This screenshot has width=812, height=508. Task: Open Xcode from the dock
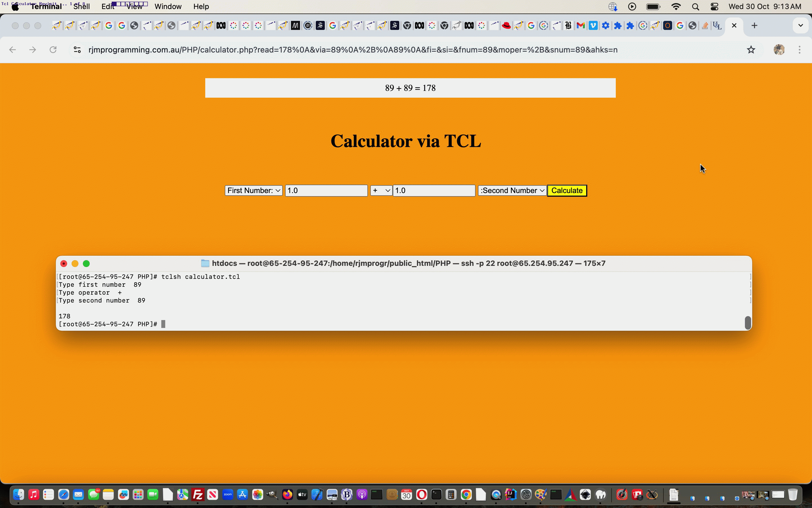tap(317, 494)
